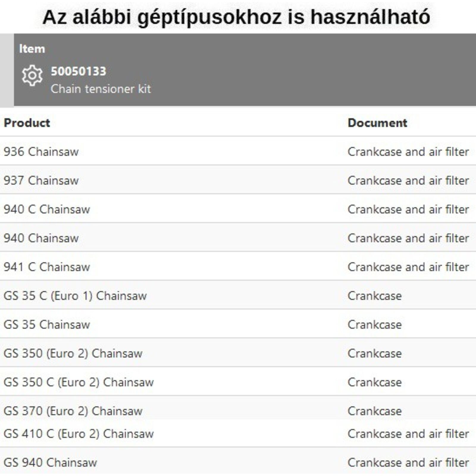Open the 941 C Chainsaw entry

(x=47, y=267)
